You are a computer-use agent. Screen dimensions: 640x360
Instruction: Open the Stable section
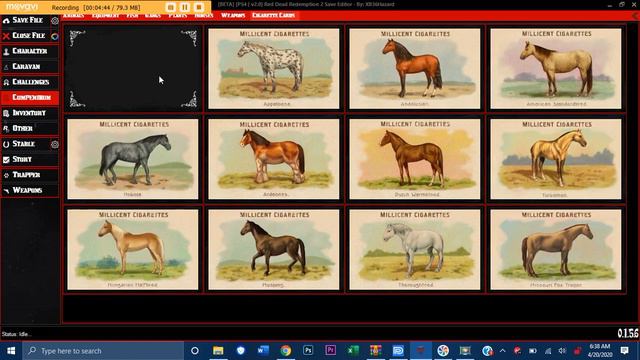point(24,144)
